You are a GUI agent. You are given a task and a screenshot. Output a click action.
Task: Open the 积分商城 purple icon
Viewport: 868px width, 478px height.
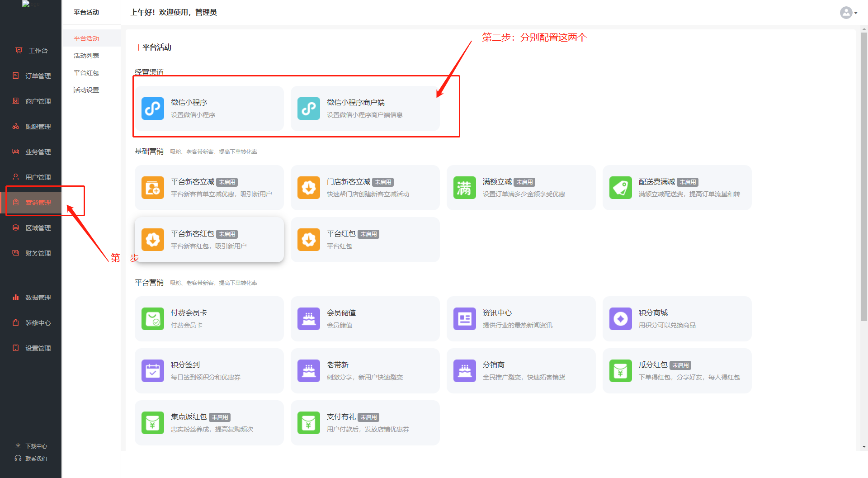[x=620, y=319]
